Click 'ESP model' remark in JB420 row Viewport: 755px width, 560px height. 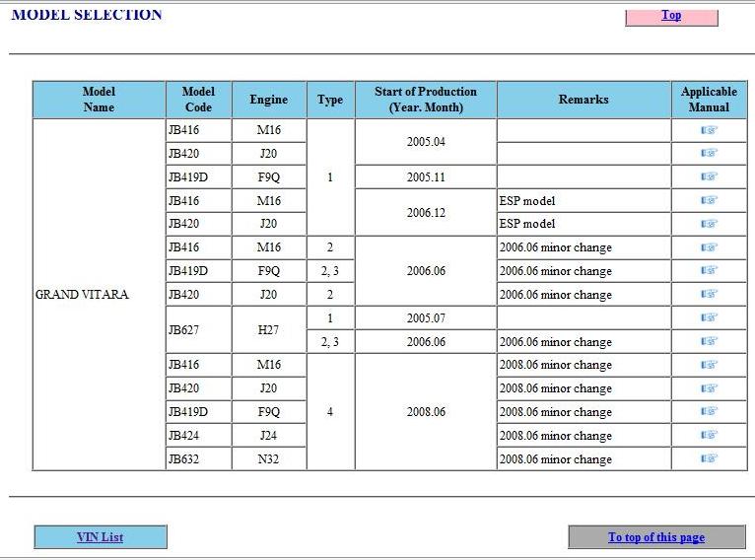click(x=527, y=224)
